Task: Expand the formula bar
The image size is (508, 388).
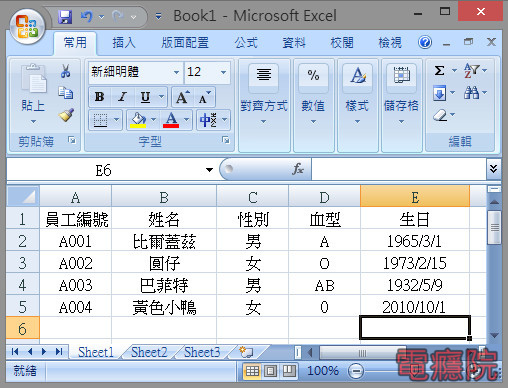Action: coord(493,169)
